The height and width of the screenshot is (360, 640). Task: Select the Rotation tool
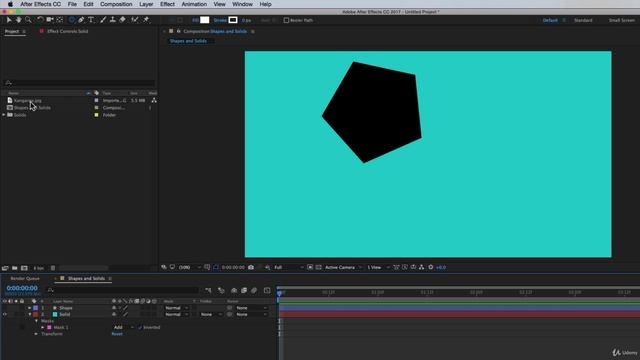click(40, 20)
